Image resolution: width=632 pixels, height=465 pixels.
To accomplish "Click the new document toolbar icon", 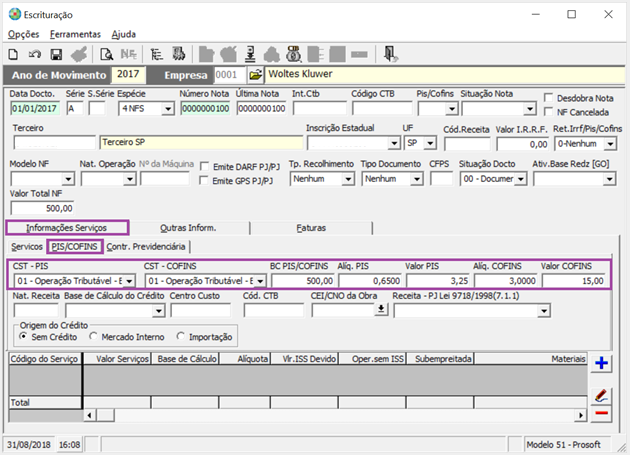I will pos(13,53).
